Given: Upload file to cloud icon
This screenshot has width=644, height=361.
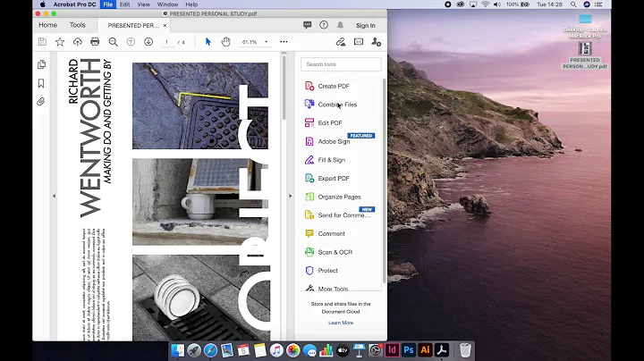Looking at the screenshot, I should (78, 42).
